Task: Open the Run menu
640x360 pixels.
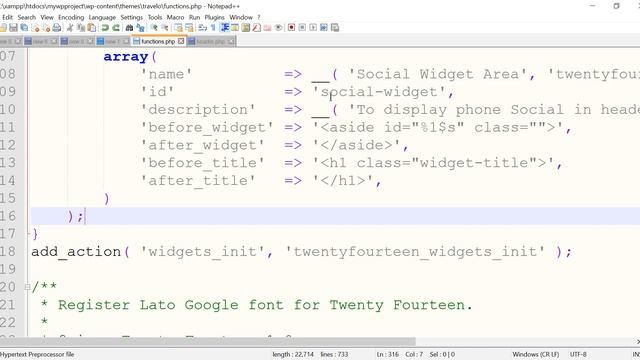Action: [x=194, y=17]
